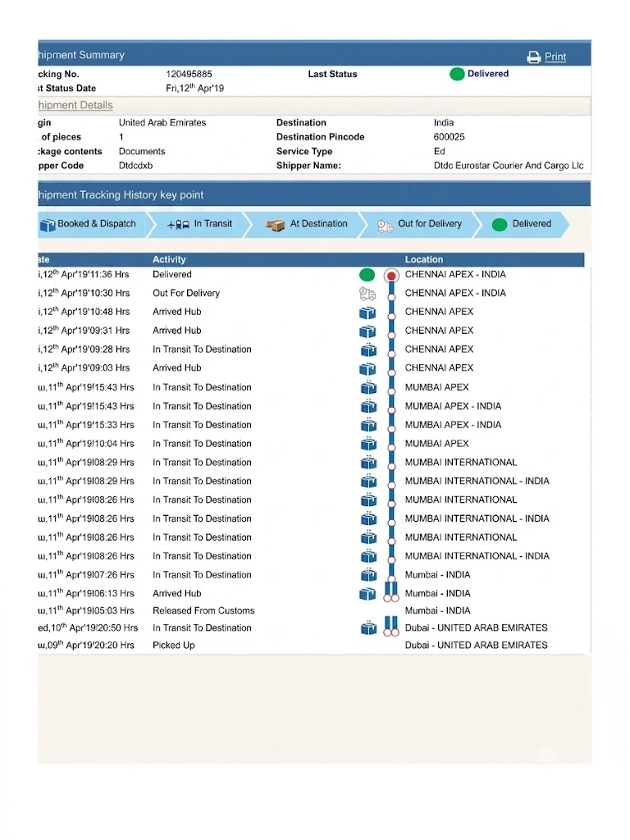Click the box icon in 10:48 Hrs Arrived Hub row
The height and width of the screenshot is (840, 630).
coord(367,313)
